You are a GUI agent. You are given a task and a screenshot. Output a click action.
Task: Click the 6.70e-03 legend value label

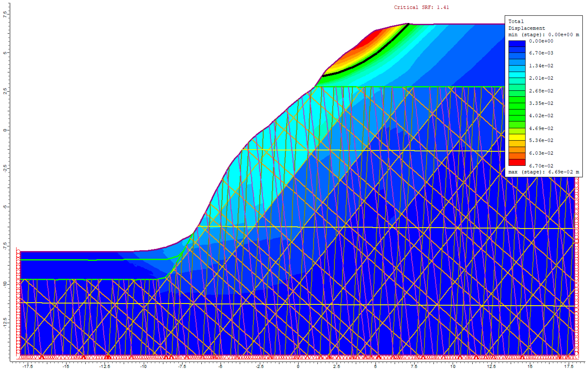541,53
